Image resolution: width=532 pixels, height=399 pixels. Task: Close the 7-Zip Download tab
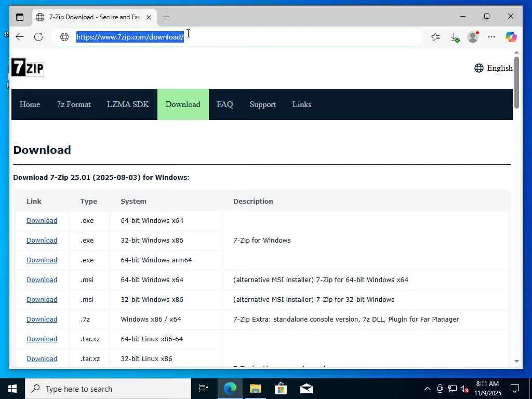pos(149,17)
